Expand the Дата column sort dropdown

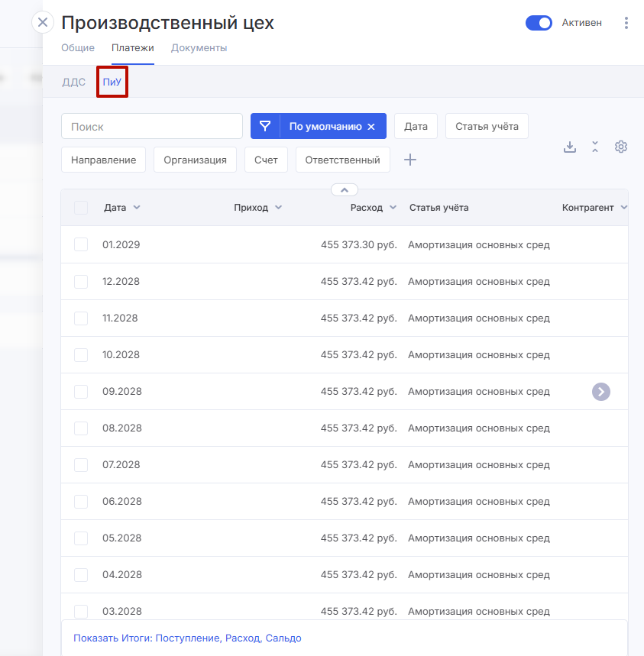pyautogui.click(x=137, y=208)
